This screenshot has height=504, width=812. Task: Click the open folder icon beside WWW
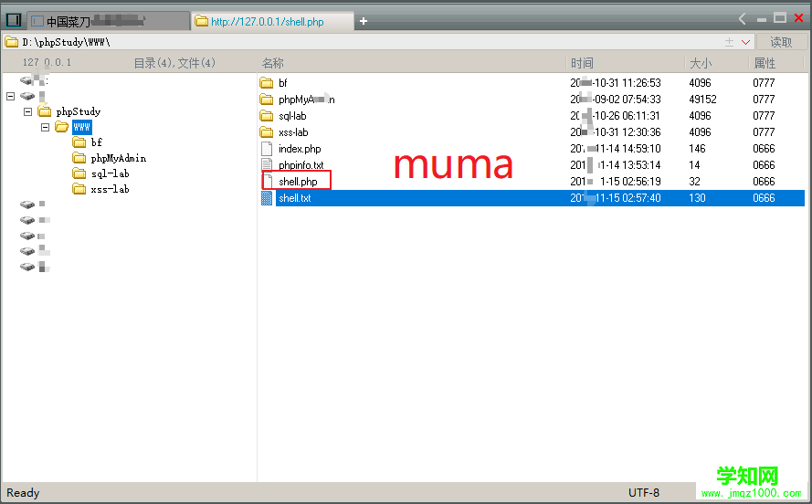pyautogui.click(x=62, y=127)
